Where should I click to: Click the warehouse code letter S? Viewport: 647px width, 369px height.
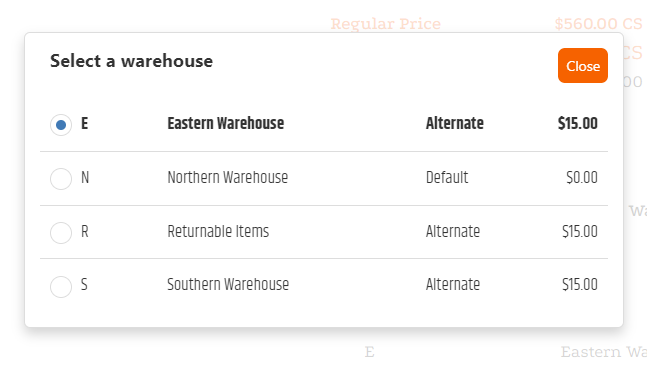point(84,284)
